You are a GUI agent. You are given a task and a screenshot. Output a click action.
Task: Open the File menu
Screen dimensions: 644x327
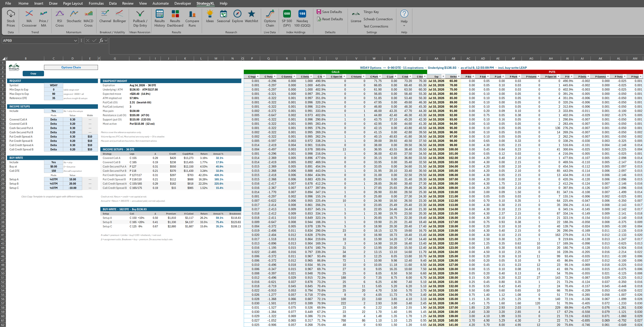click(x=8, y=3)
